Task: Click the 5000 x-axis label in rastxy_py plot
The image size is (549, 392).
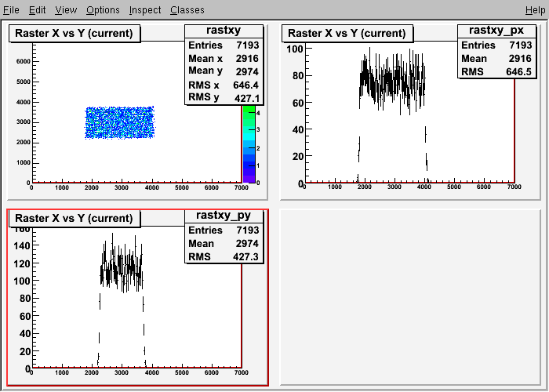Action: point(182,372)
